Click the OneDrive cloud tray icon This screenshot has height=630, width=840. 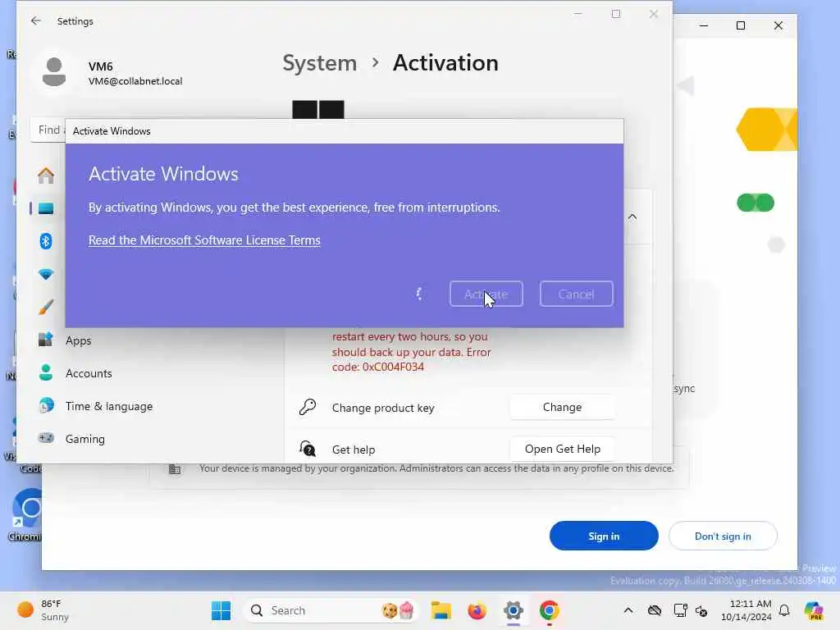point(655,610)
